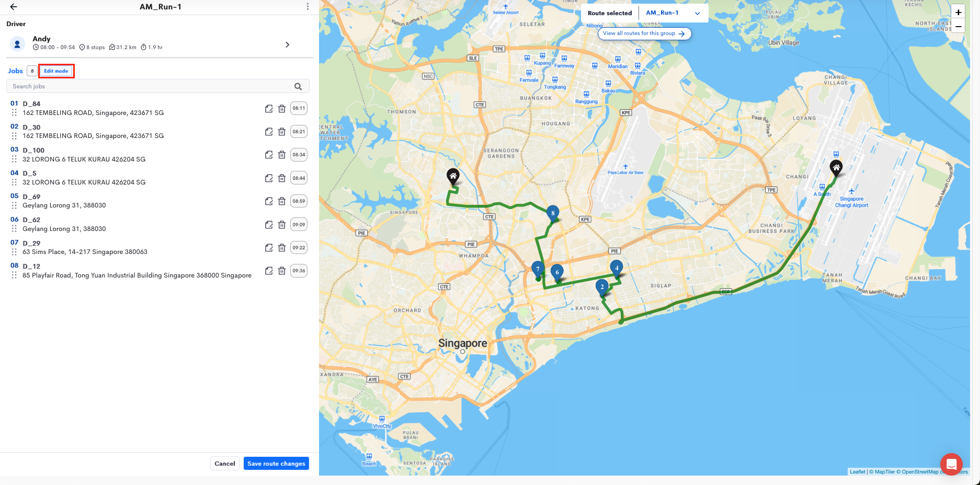
Task: Click the 08:44 time box for D_5
Action: point(299,178)
